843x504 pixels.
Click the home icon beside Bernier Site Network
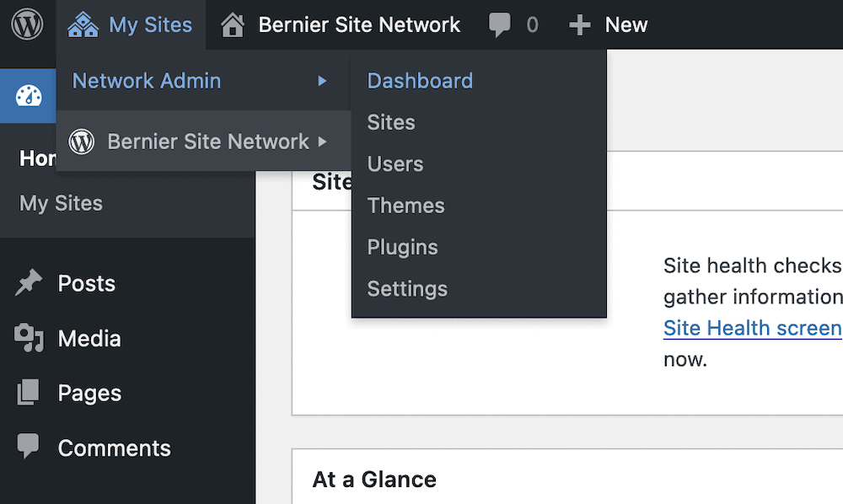(233, 24)
